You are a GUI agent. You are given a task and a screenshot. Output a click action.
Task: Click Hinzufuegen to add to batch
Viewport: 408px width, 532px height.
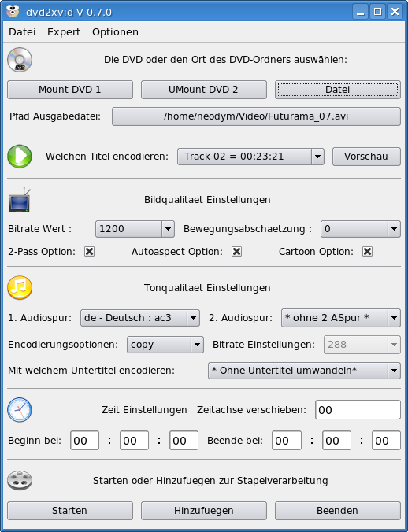tap(204, 511)
